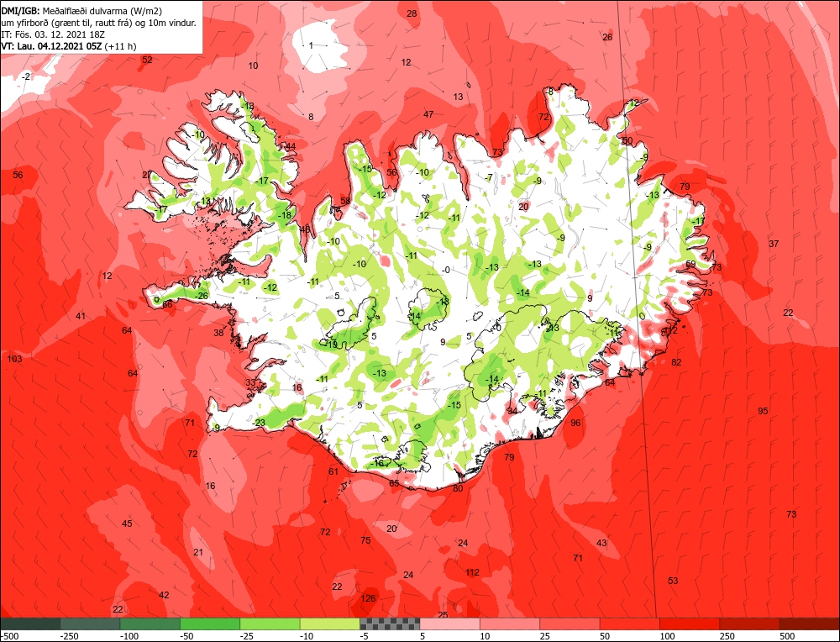Click the legend label '-500'
This screenshot has height=642, width=840.
9,636
